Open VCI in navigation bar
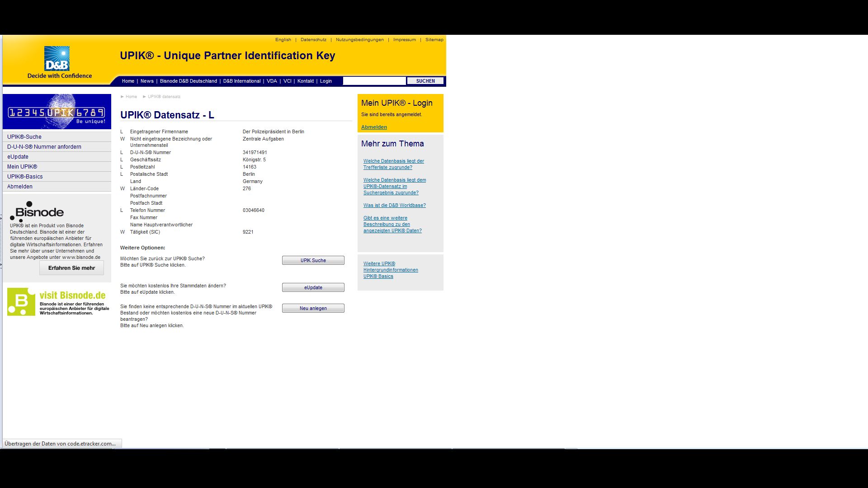Image resolution: width=868 pixels, height=488 pixels. coord(287,81)
